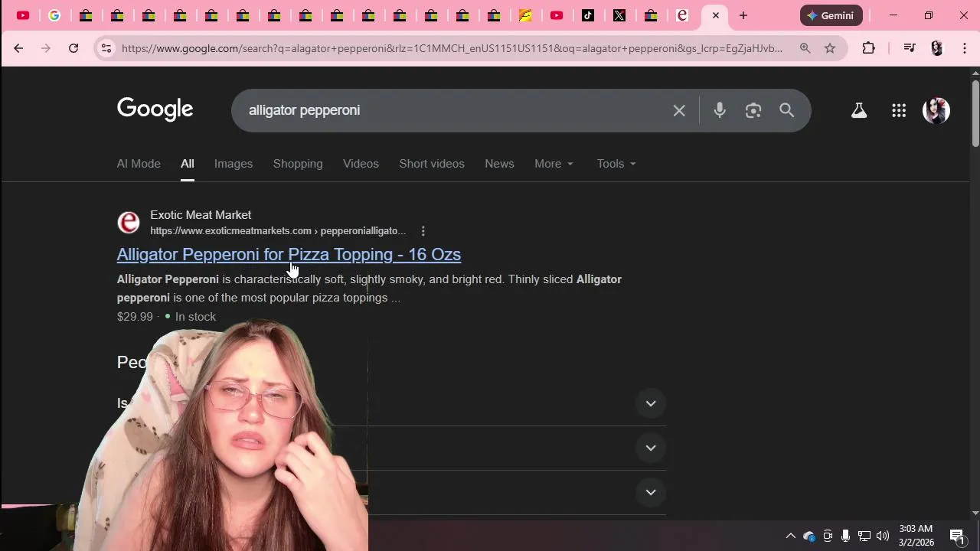Start voice search with microphone icon
Viewport: 980px width, 551px height.
tap(720, 110)
